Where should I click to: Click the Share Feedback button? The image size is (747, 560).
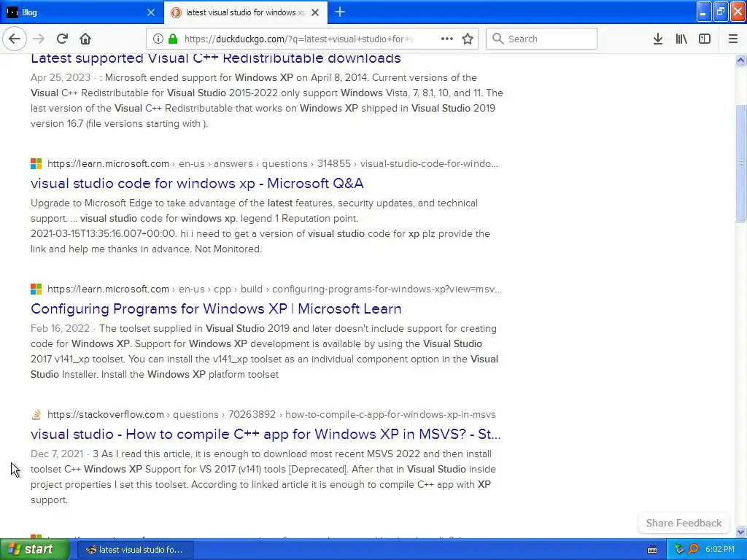click(x=684, y=523)
